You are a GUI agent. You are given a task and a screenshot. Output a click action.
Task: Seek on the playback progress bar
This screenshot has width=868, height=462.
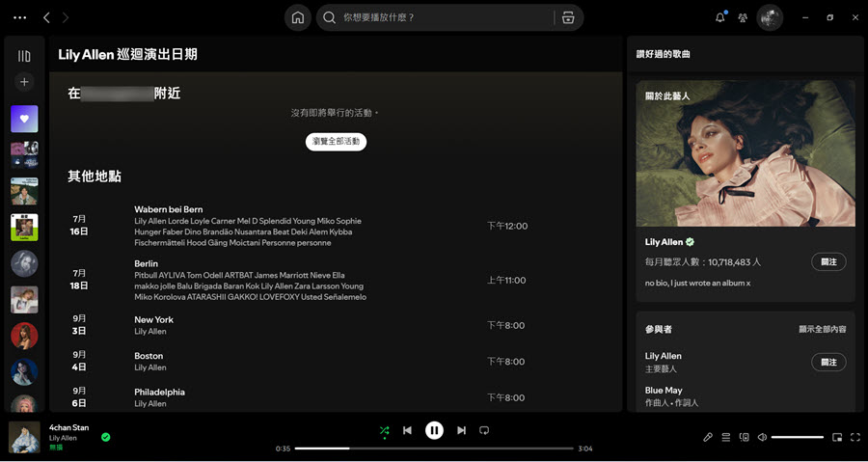[x=434, y=448]
